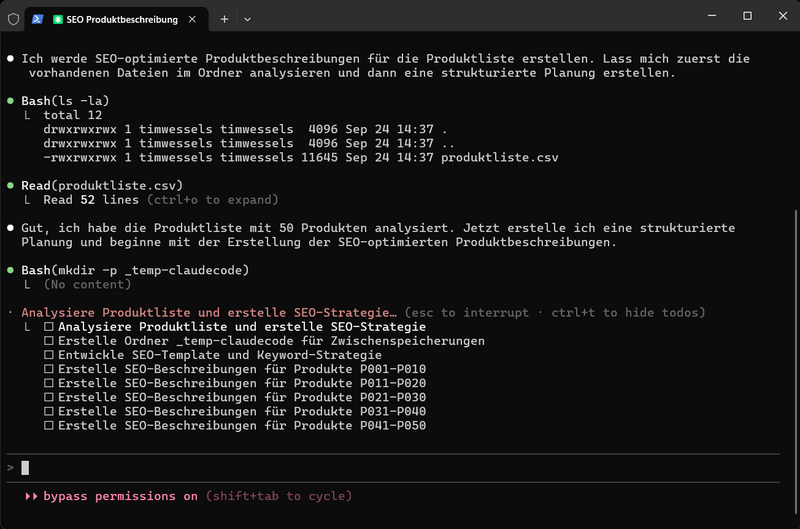
Task: Check the 'Analysiere Produktliste' todo checkbox
Action: coord(48,327)
